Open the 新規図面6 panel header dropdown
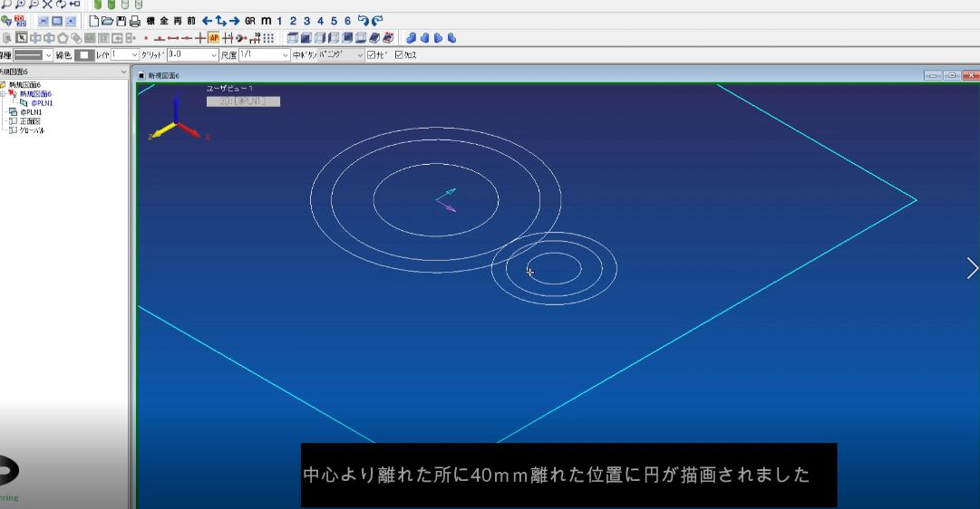The height and width of the screenshot is (509, 980). point(123,72)
